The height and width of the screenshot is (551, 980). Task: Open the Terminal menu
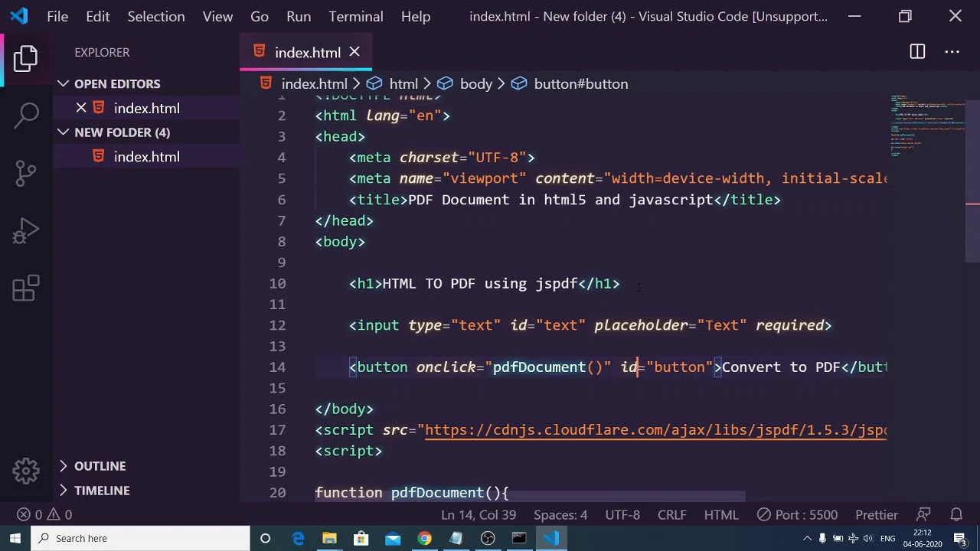[x=356, y=16]
